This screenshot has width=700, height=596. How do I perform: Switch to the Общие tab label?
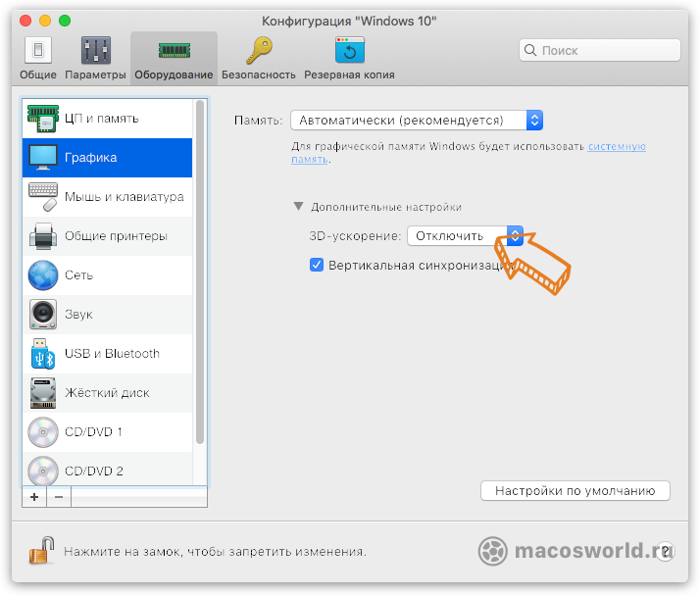coord(38,74)
